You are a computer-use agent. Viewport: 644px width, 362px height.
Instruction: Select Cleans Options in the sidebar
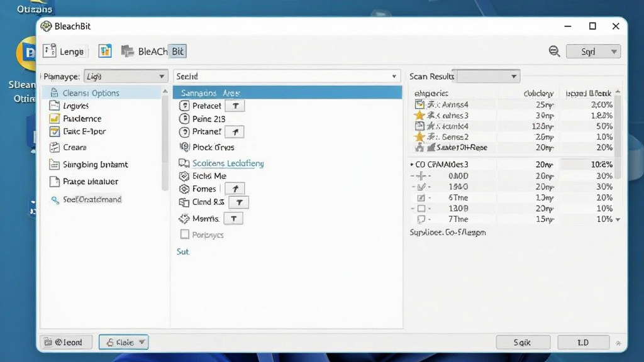103,93
